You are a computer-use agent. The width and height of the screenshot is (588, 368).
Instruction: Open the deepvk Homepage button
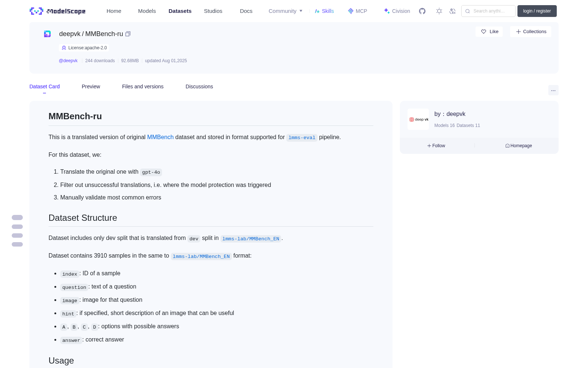[519, 146]
